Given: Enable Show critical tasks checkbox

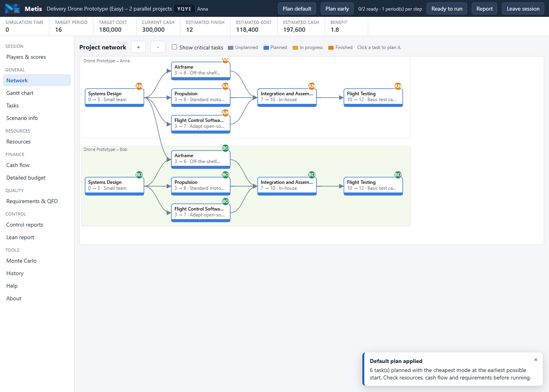Looking at the screenshot, I should (175, 47).
